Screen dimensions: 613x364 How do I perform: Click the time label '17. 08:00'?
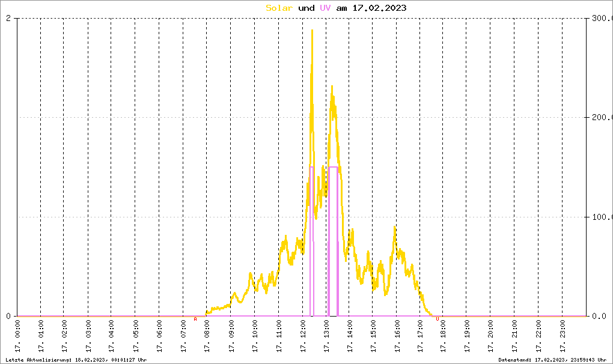pyautogui.click(x=207, y=336)
